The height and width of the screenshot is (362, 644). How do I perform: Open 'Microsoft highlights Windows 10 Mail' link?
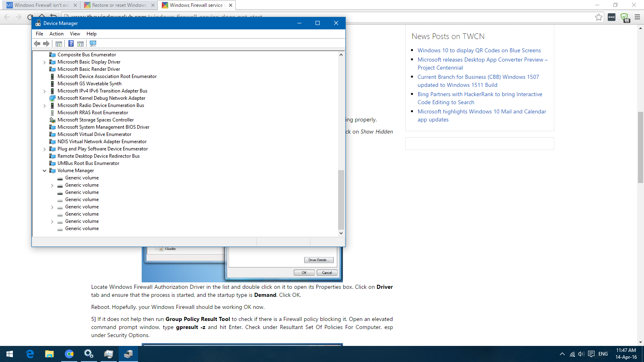[482, 115]
